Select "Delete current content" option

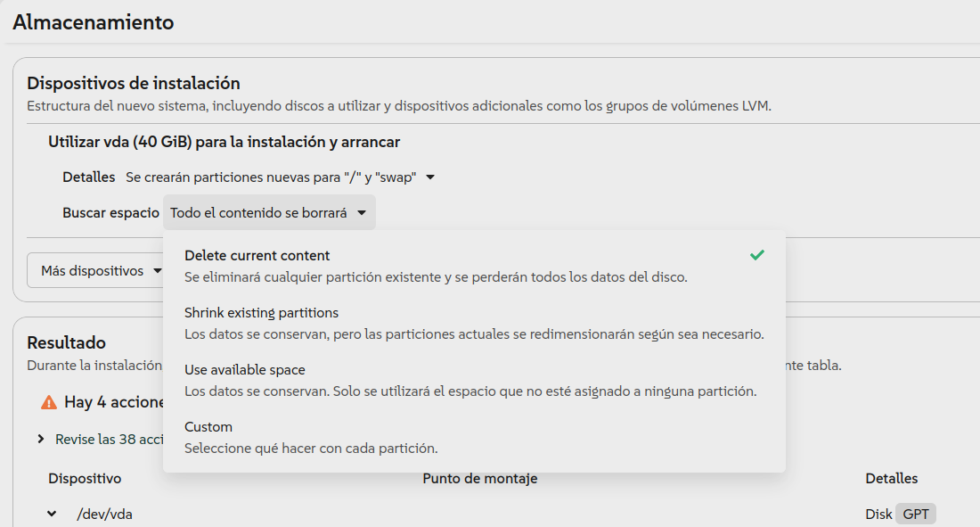tap(257, 255)
